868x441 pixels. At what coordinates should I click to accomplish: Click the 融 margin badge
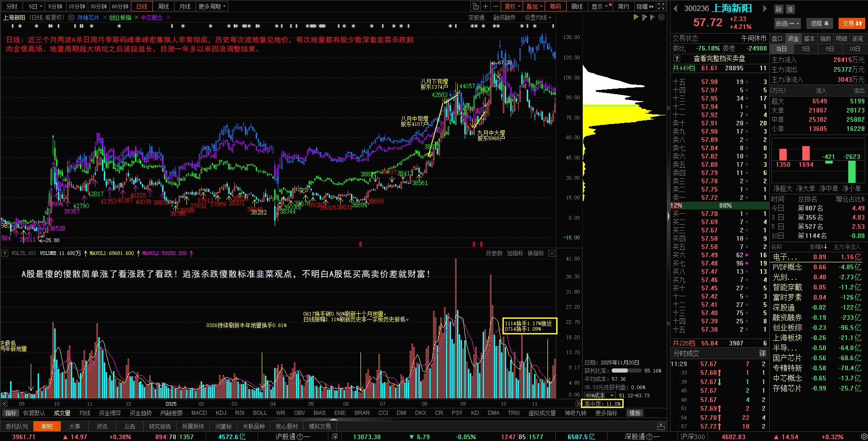779,9
